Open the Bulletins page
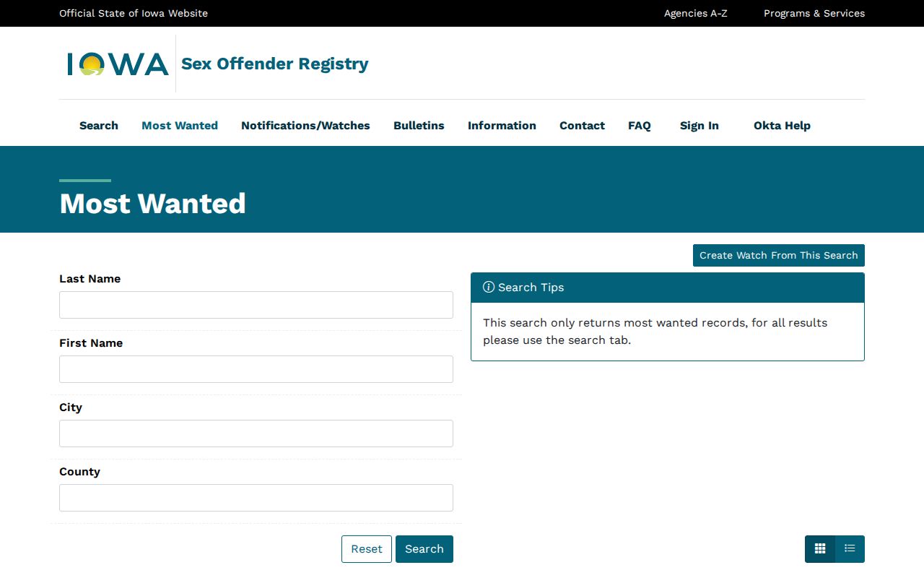The width and height of the screenshot is (924, 578). 419,126
